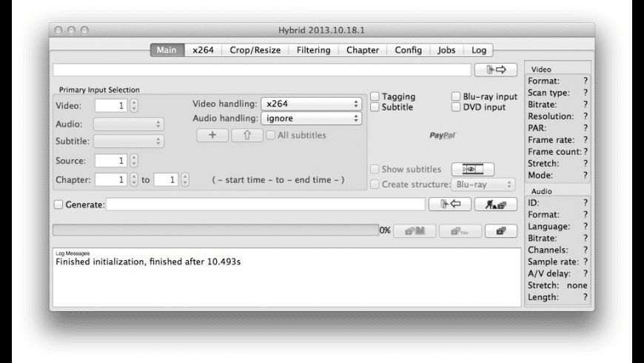
Task: Open the Subtitle stream dropdown
Action: [x=129, y=141]
